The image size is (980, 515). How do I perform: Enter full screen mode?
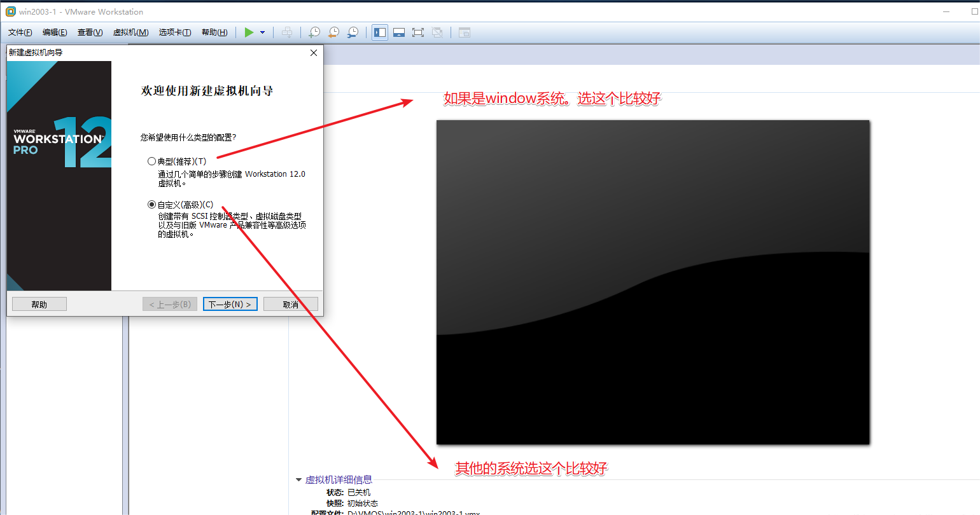[418, 32]
